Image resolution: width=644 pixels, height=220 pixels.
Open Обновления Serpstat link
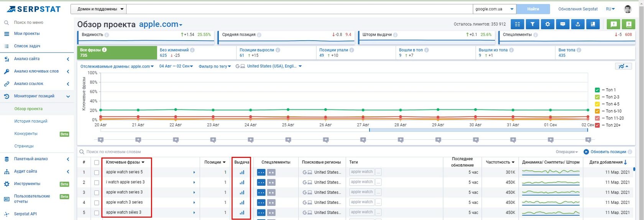(578, 9)
